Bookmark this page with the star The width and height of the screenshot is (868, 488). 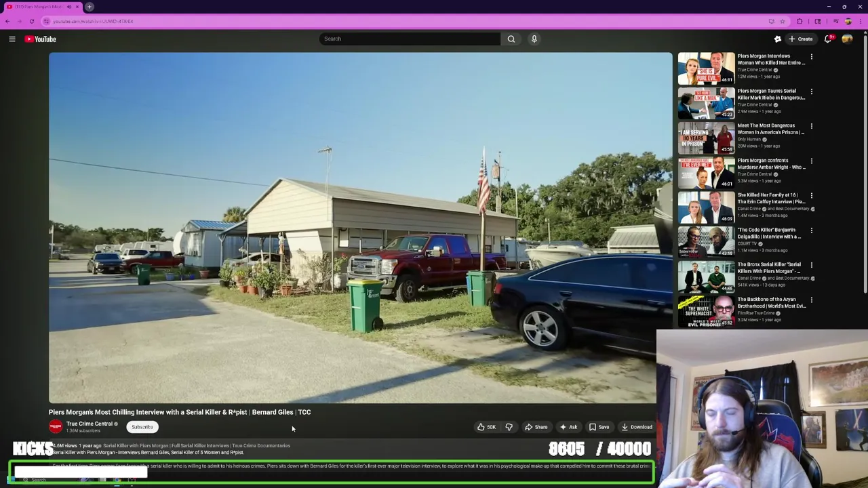pyautogui.click(x=783, y=21)
